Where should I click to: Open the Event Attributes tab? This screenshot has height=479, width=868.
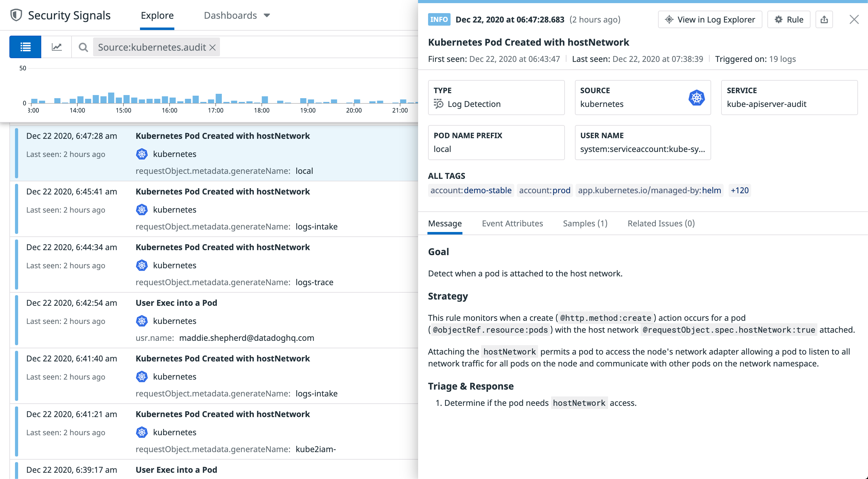(x=512, y=224)
